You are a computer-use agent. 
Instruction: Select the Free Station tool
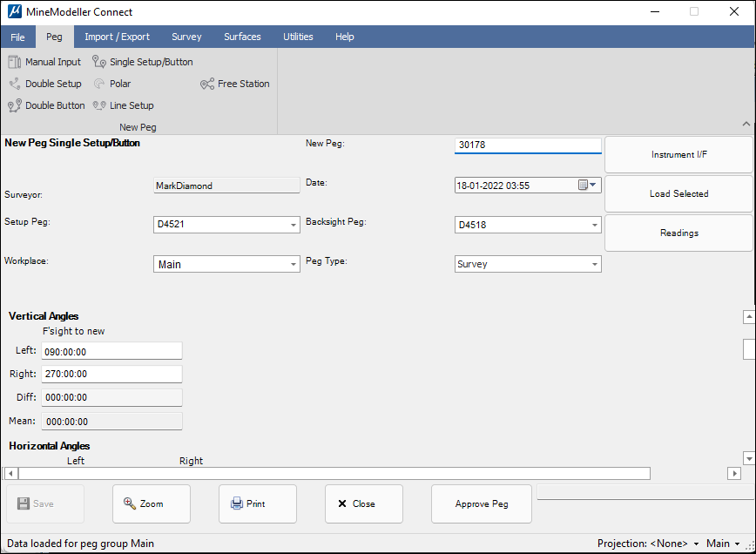(x=235, y=84)
